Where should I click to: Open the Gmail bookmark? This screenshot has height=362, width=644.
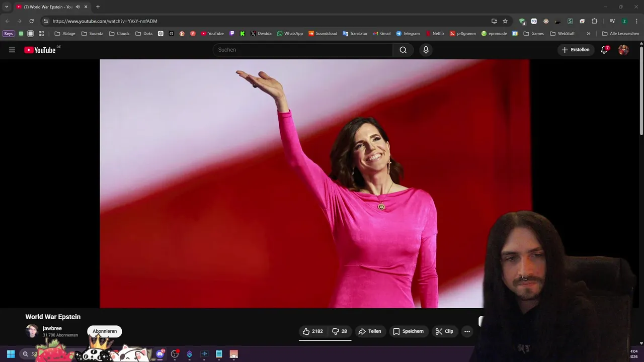tap(381, 34)
